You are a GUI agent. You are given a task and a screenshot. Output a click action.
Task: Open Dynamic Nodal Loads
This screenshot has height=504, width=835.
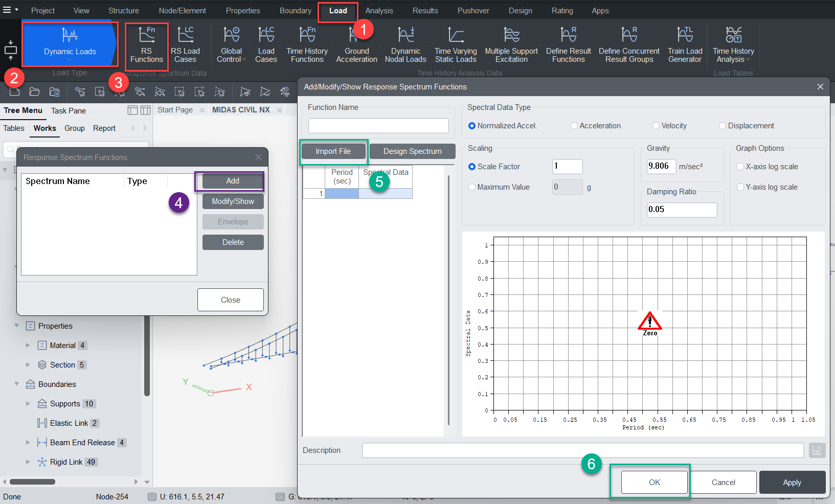click(x=405, y=45)
